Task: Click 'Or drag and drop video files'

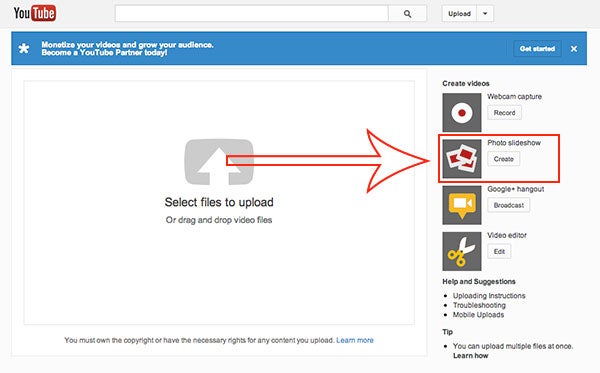Action: (x=219, y=220)
